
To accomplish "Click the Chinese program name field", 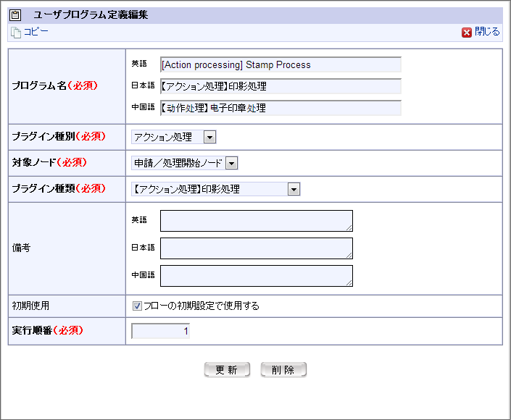I will (x=281, y=108).
